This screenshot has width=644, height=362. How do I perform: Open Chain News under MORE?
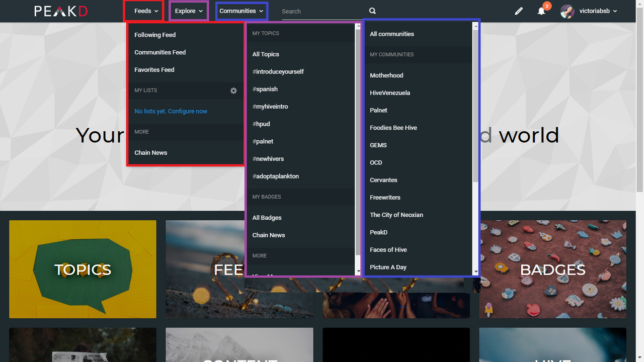click(x=150, y=152)
